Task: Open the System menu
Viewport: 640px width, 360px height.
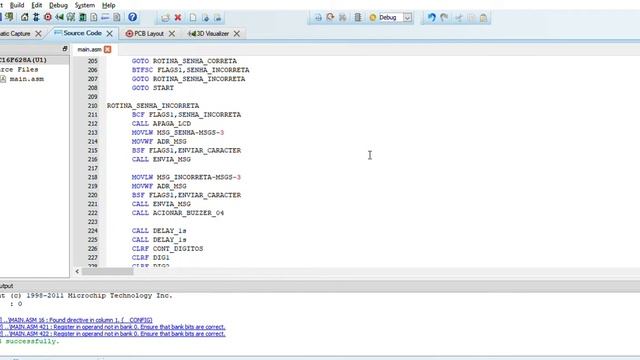Action: click(x=84, y=5)
